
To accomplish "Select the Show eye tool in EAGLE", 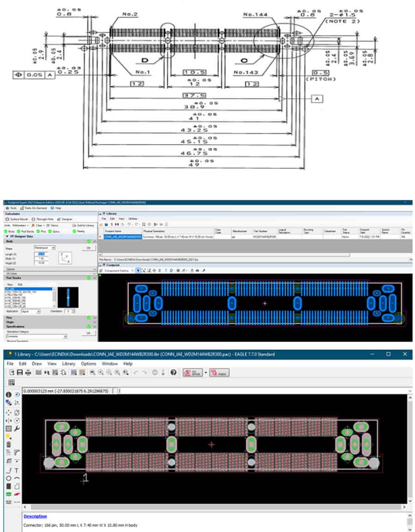I will tap(17, 395).
